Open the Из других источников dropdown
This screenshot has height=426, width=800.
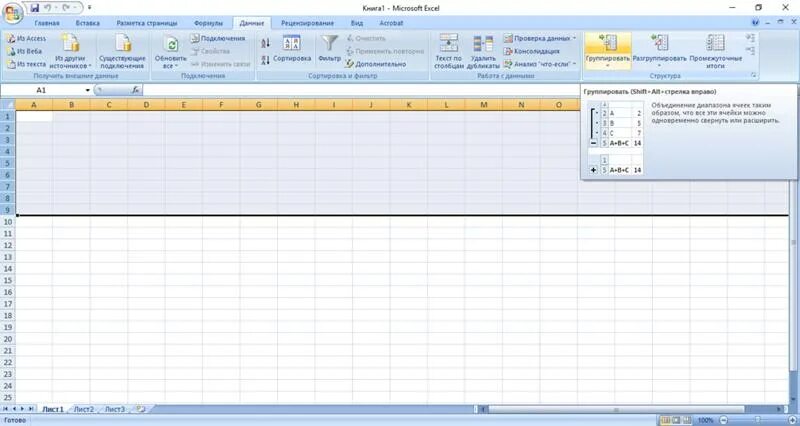tap(70, 52)
